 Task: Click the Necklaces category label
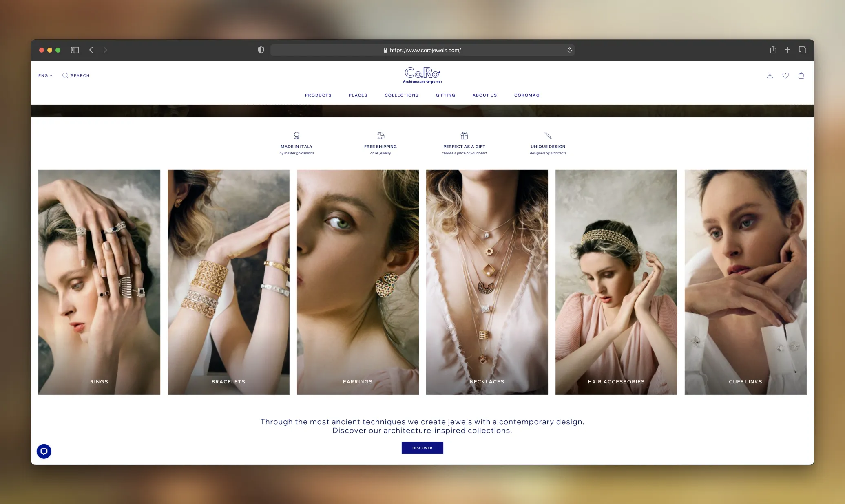coord(487,382)
